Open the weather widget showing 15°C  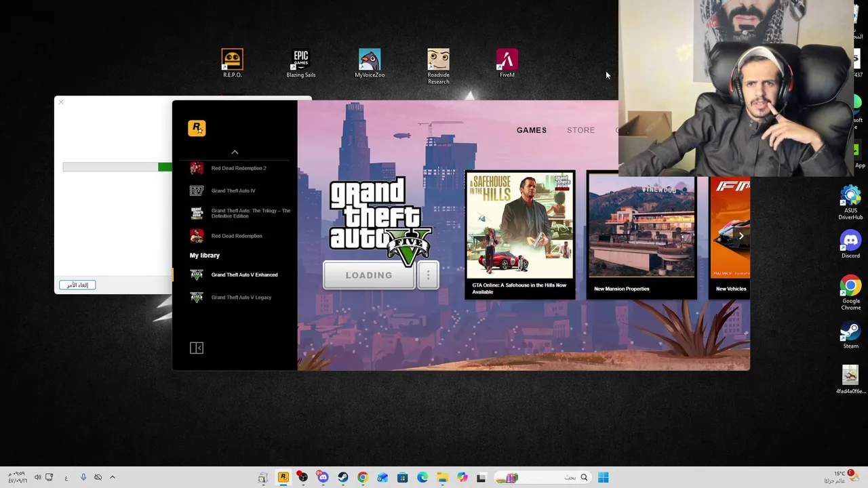pyautogui.click(x=842, y=476)
